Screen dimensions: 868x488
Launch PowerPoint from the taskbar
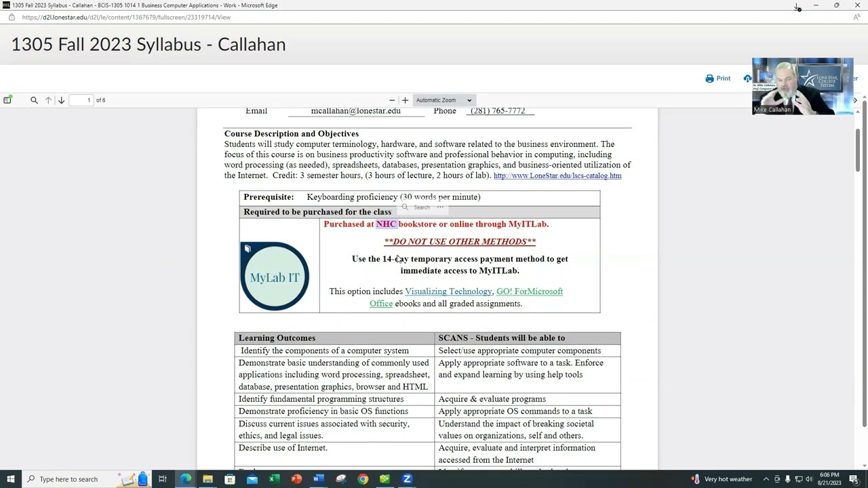(296, 479)
